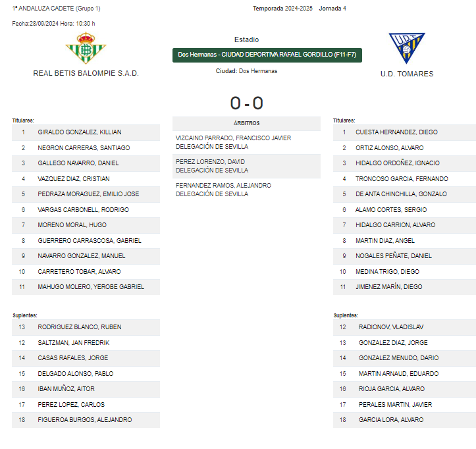Screen dimensions: 476x449
Task: Select substitute Saltzman, Jan Fredrik
Action: pos(86,343)
